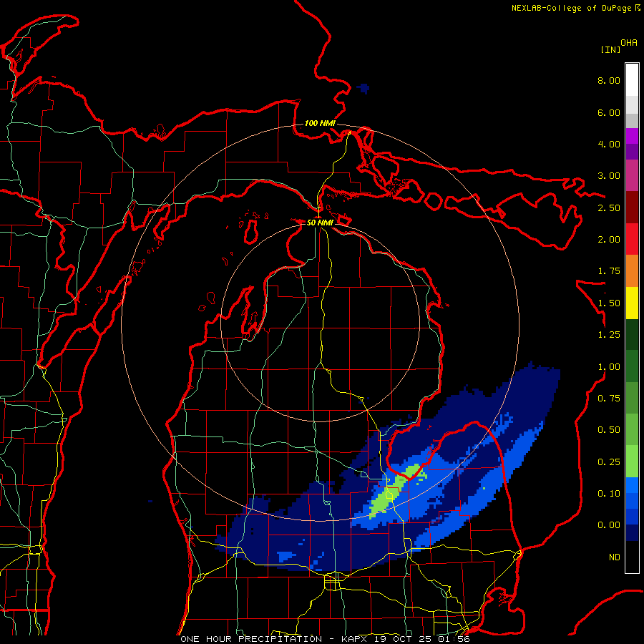644x644 pixels.
Task: Click the darkest green 1.25 legend color block
Action: click(x=632, y=334)
